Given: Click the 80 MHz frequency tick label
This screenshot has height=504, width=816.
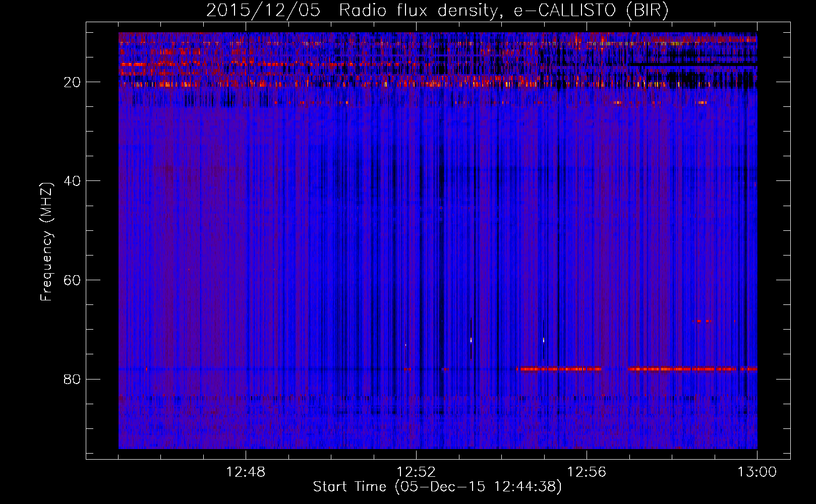Looking at the screenshot, I should [72, 379].
